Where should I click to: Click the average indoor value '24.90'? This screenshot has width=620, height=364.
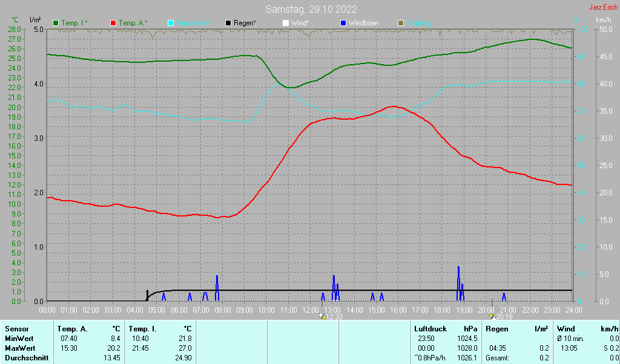[183, 358]
